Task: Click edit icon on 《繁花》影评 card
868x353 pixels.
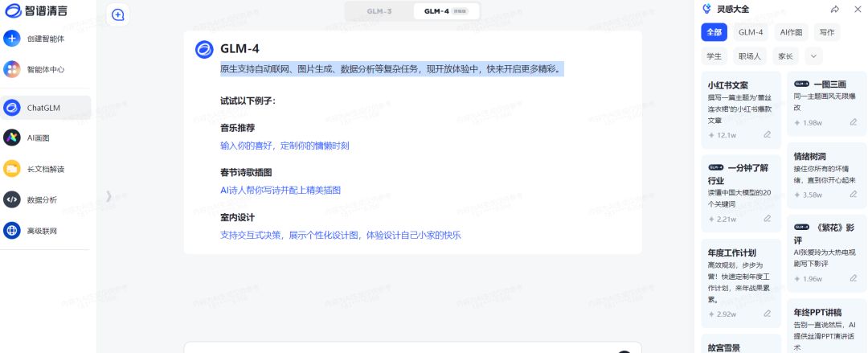Action: 854,279
